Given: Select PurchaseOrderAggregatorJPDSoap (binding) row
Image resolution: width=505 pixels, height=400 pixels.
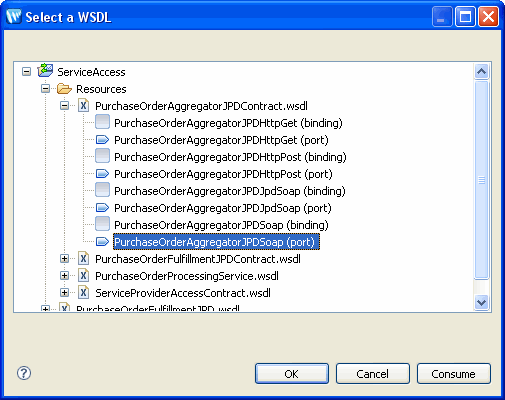Looking at the screenshot, I should [x=221, y=225].
